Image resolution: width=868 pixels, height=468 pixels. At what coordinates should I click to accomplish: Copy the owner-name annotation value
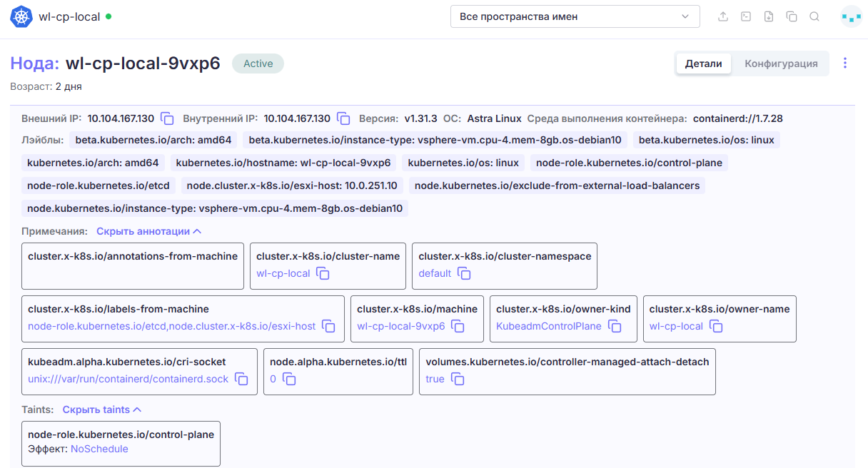tap(716, 326)
